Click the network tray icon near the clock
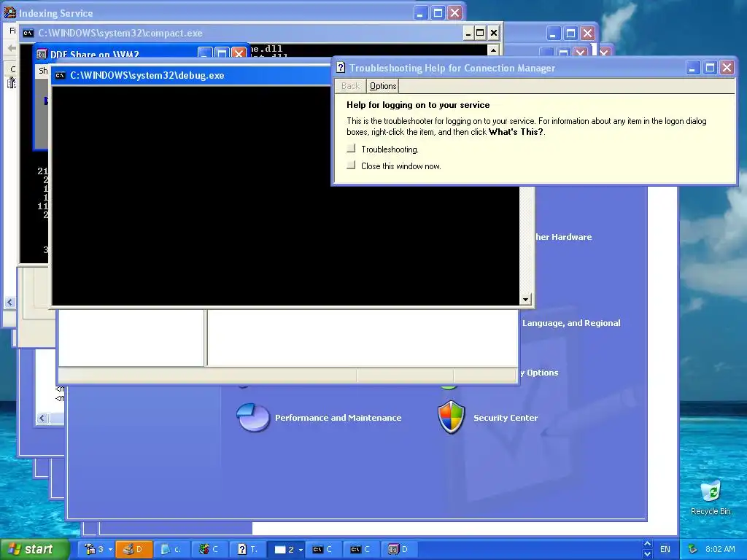 (x=693, y=549)
